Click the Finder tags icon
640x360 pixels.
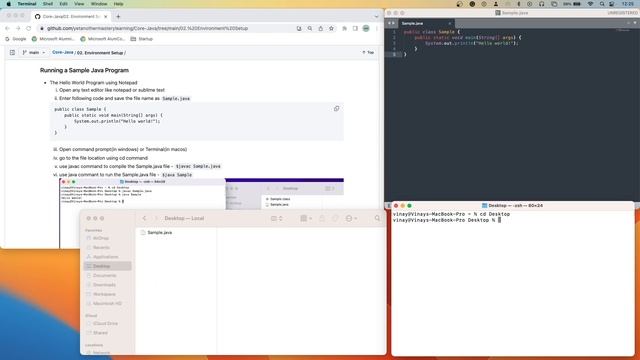335,218
